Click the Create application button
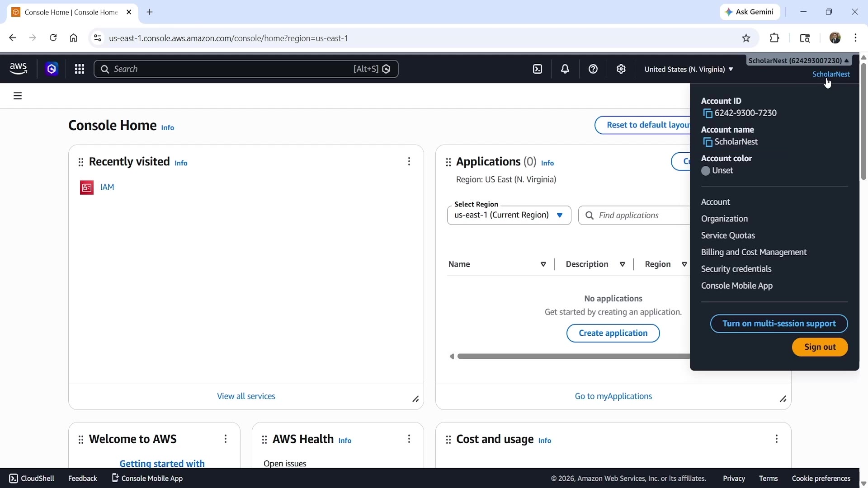 [613, 333]
